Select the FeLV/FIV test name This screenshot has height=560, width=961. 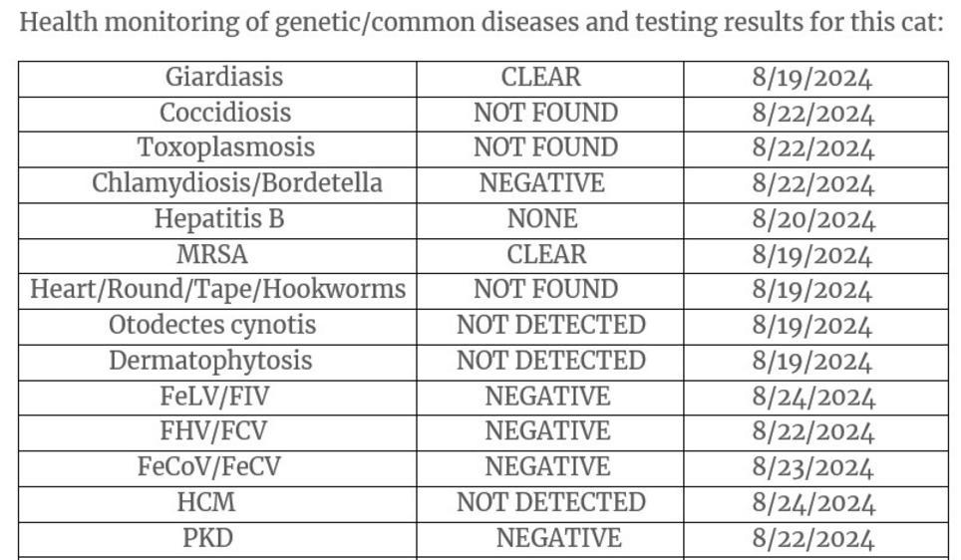click(214, 397)
